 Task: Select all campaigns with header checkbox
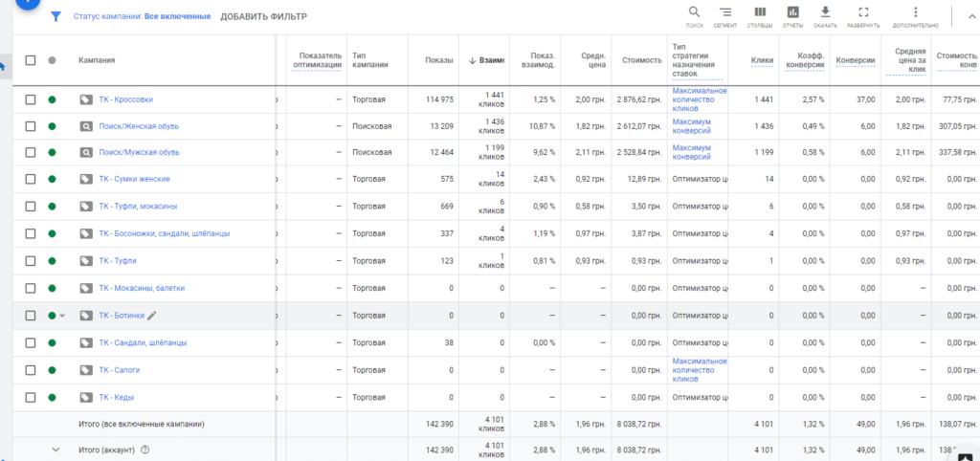tap(30, 60)
